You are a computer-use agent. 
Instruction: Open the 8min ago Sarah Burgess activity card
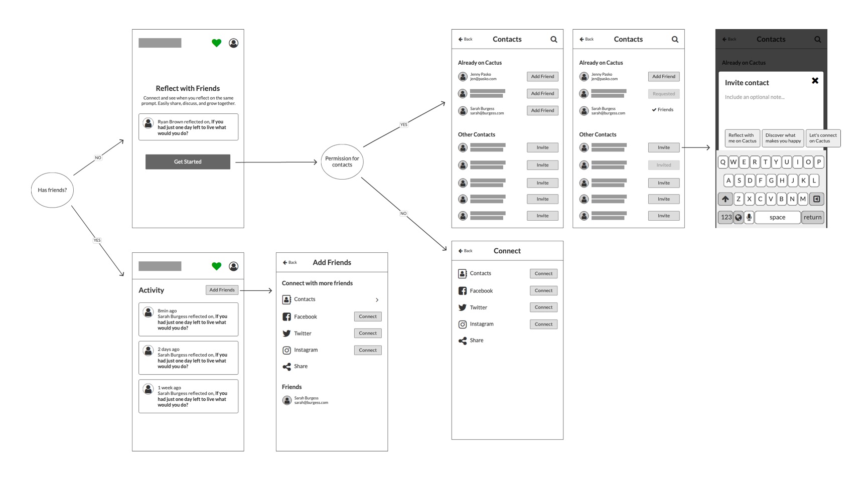click(188, 319)
